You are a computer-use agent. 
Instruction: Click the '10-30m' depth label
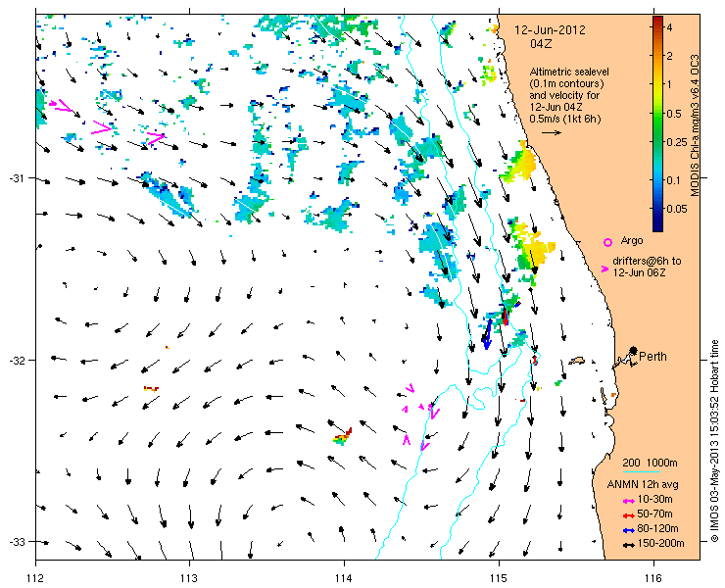coord(654,499)
